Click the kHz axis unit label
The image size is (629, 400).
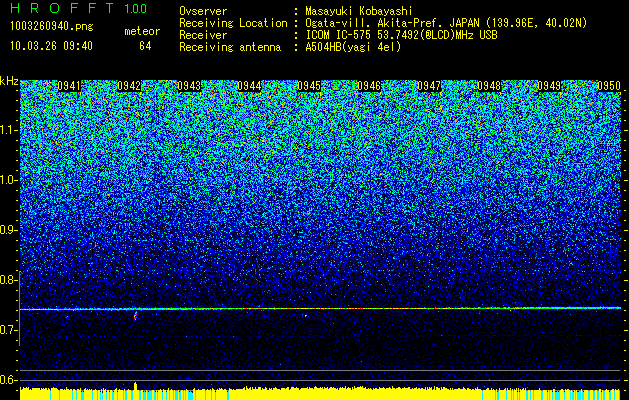coord(9,81)
